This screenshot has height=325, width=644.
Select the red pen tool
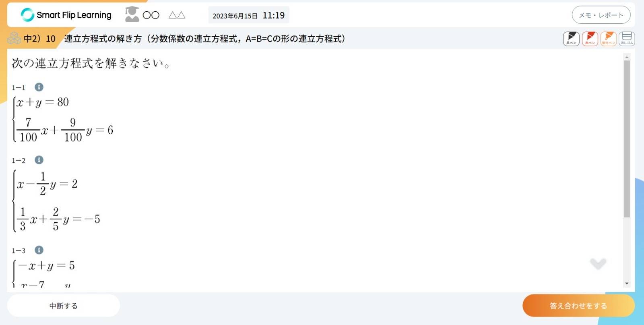[x=590, y=39]
